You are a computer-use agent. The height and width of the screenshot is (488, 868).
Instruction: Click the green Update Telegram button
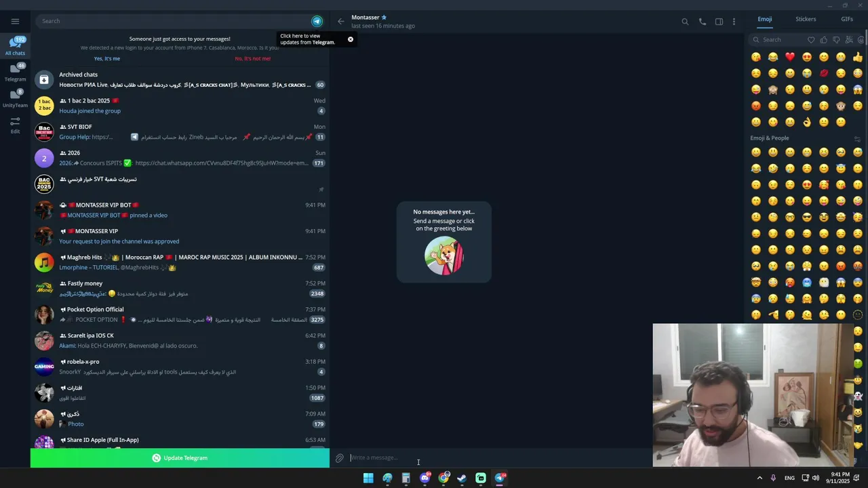click(180, 458)
